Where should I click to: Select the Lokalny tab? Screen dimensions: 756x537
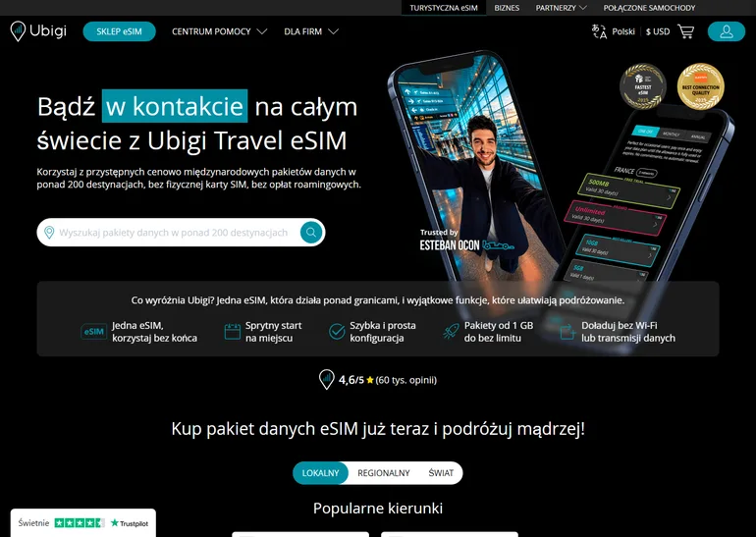click(x=321, y=473)
